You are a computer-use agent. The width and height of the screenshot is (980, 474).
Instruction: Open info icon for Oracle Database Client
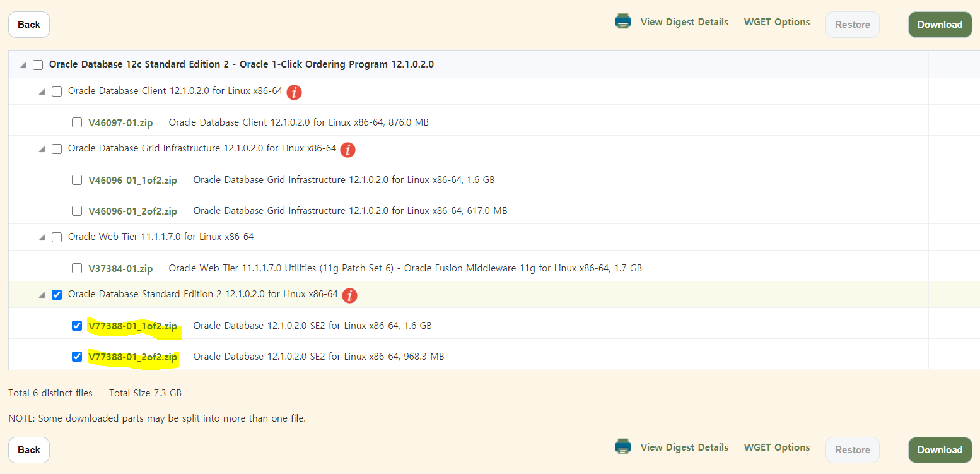294,92
